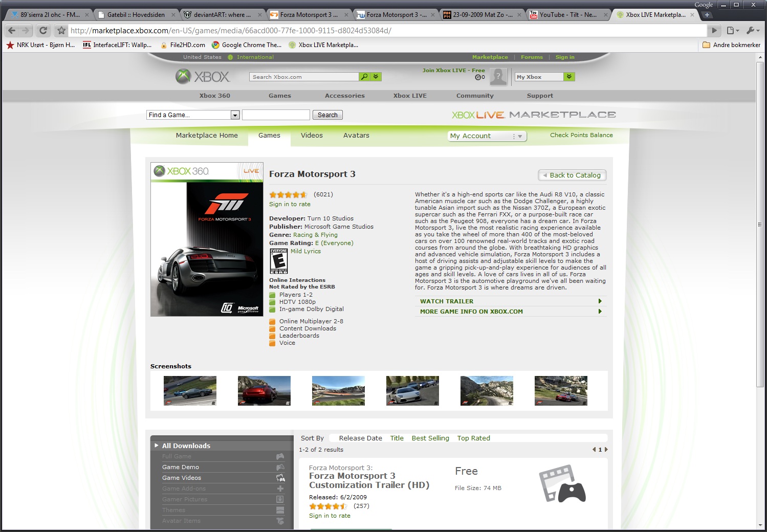Click Join Xbox LIVE - Free link

point(453,71)
